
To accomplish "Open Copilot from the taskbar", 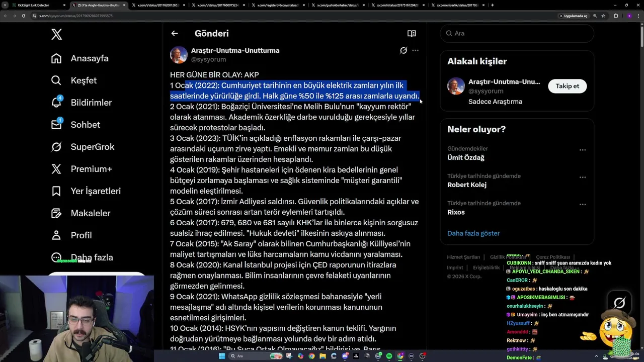I will click(300, 356).
